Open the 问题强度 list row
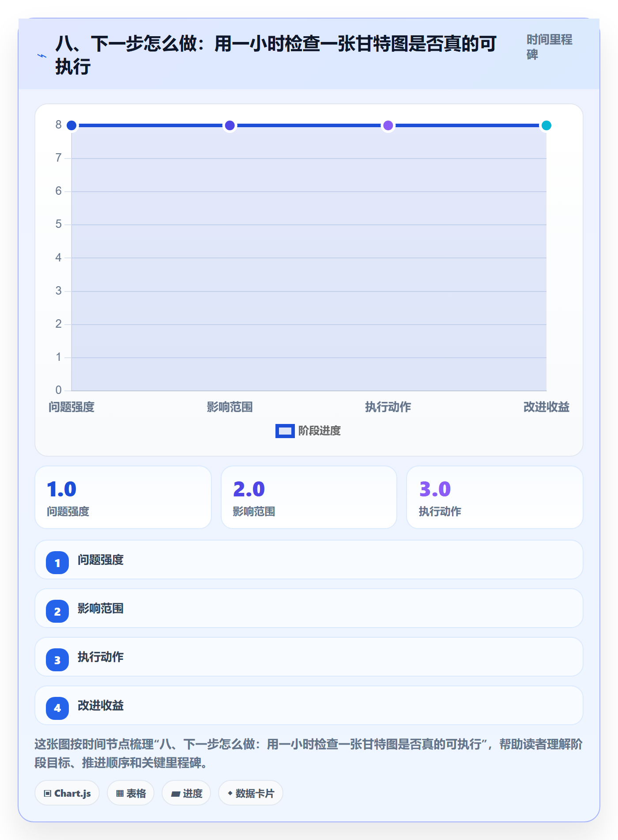Screen dimensions: 618x840 point(309,560)
